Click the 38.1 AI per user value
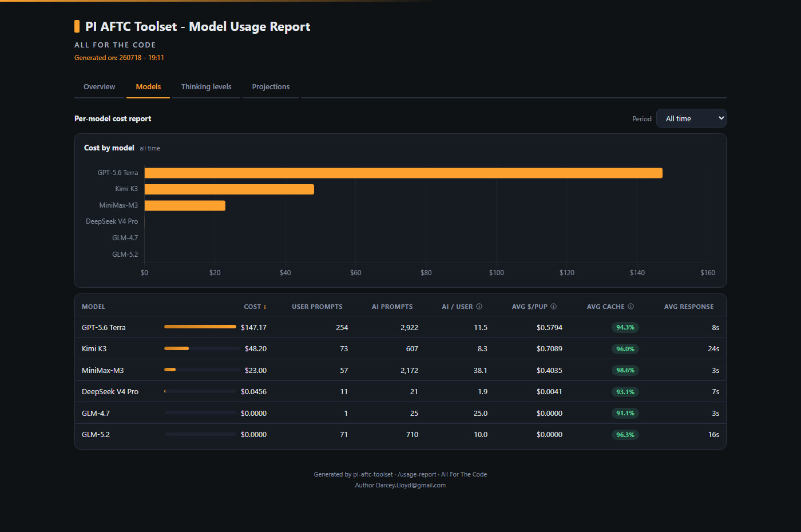 point(481,371)
